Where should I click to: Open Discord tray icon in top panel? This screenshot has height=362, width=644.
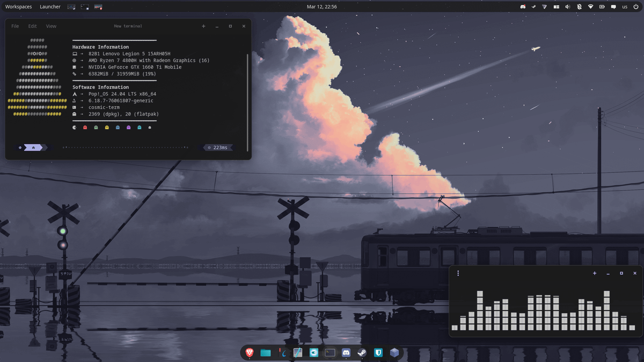tap(523, 7)
